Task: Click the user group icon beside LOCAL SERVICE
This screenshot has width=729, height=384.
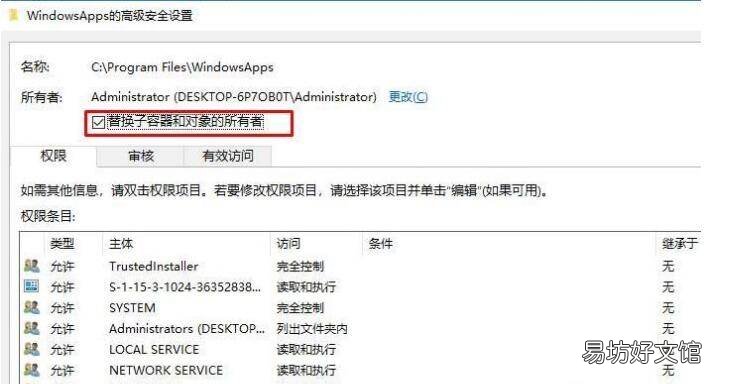Action: click(x=32, y=349)
